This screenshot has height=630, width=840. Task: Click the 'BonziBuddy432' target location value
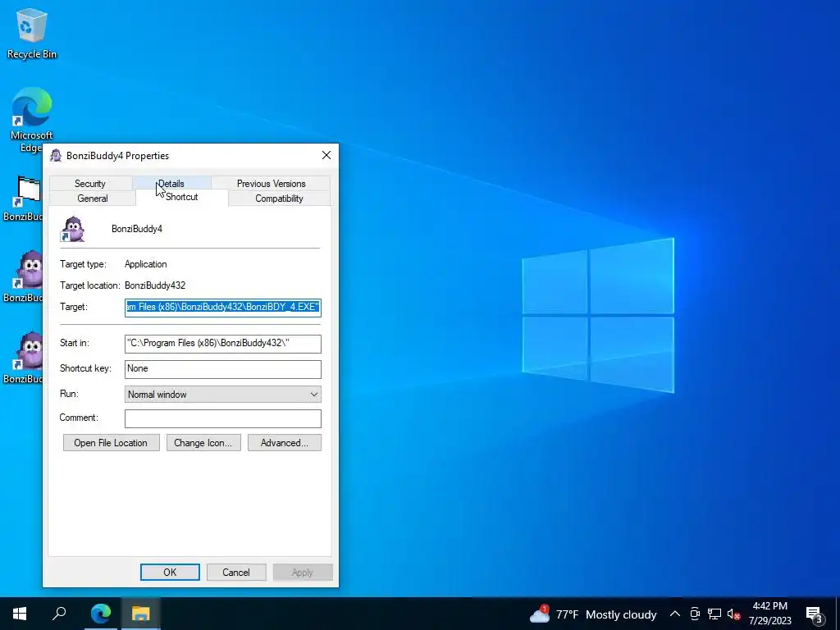155,285
